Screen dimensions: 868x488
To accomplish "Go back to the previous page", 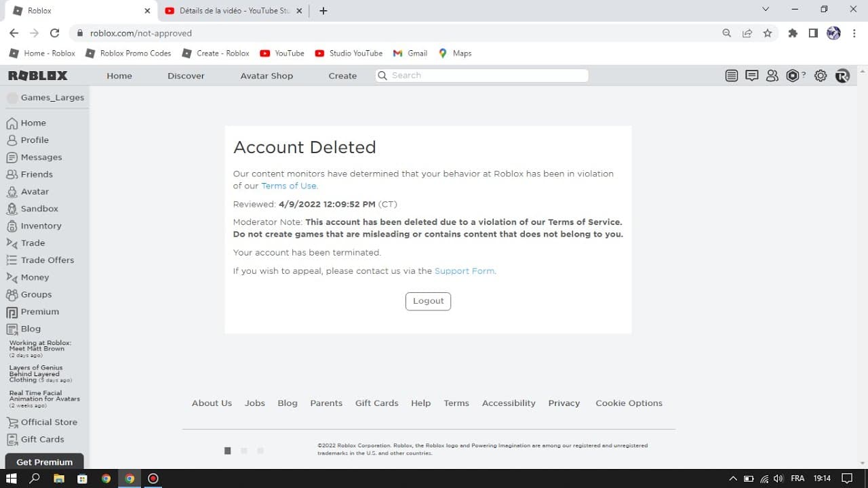I will (14, 33).
